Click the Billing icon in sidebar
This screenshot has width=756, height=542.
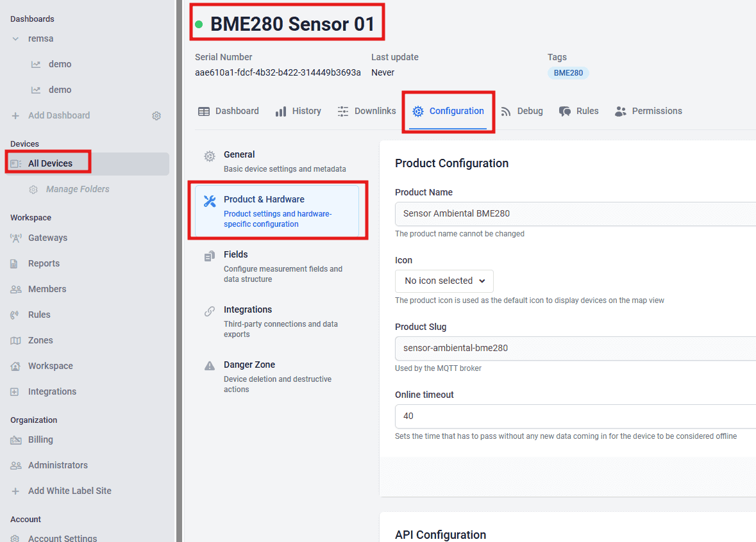click(16, 439)
